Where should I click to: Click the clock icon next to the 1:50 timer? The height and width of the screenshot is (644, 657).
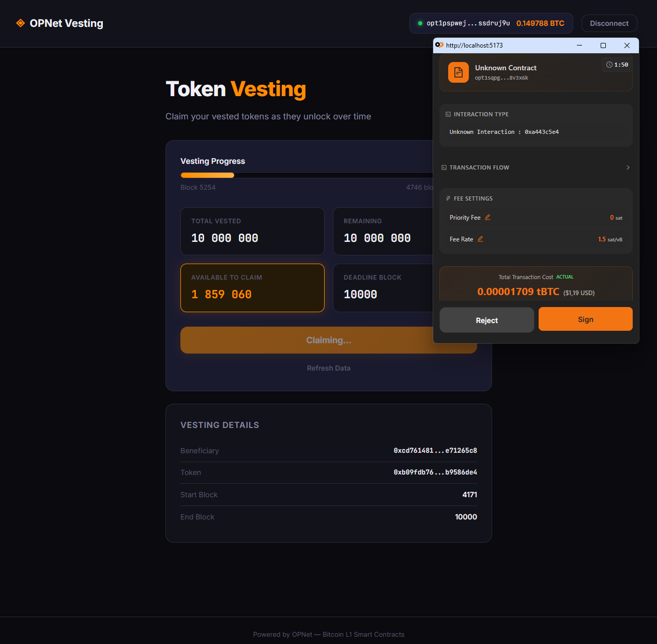tap(609, 65)
